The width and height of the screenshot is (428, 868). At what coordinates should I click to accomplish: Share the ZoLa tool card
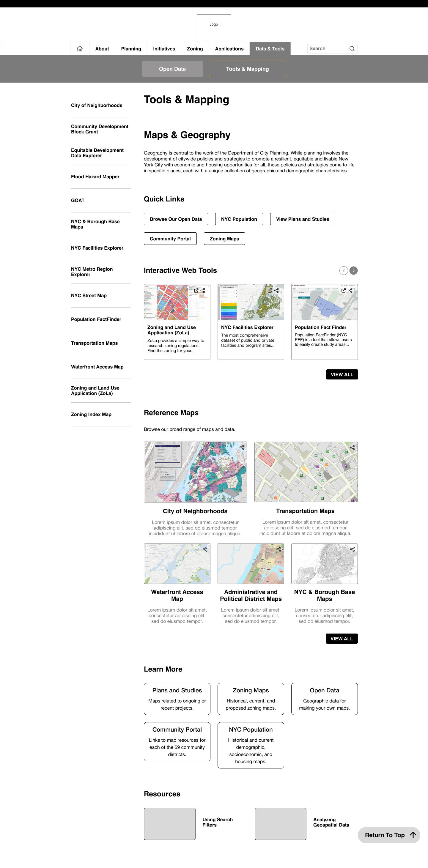coord(203,290)
